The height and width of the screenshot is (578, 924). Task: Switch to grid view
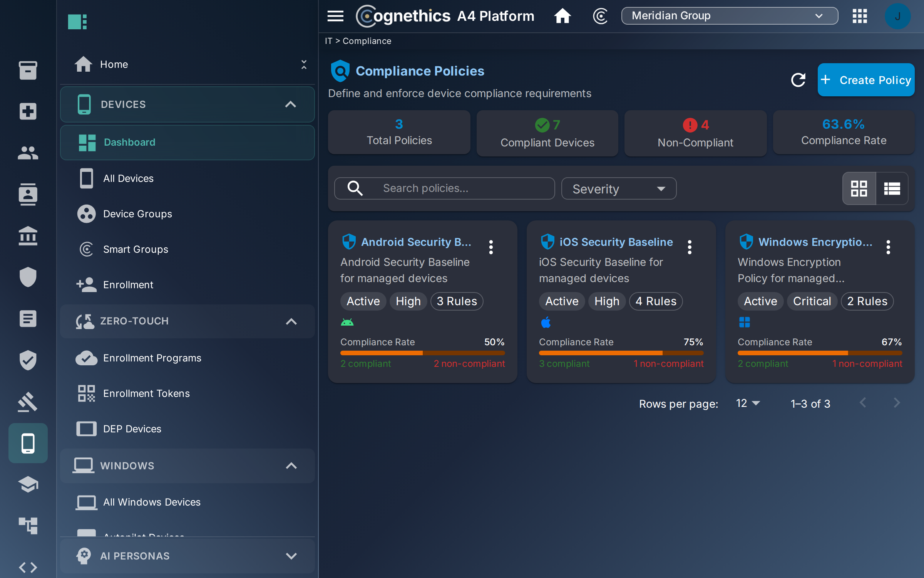coord(859,188)
